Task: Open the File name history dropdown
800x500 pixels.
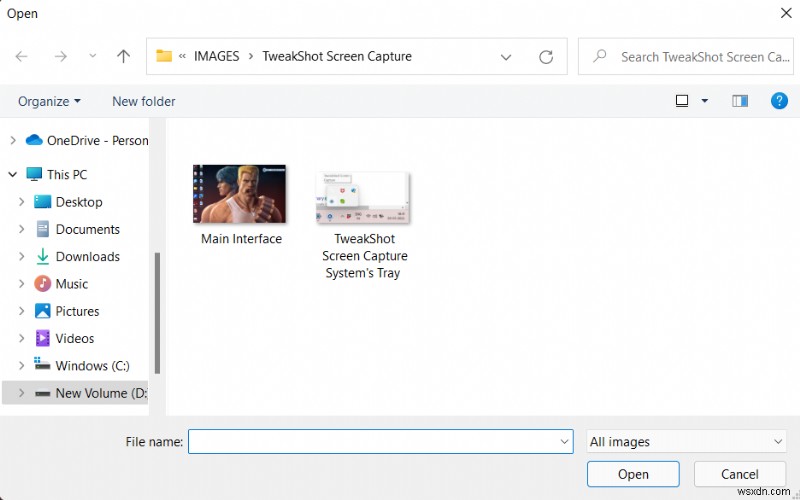Action: [564, 442]
